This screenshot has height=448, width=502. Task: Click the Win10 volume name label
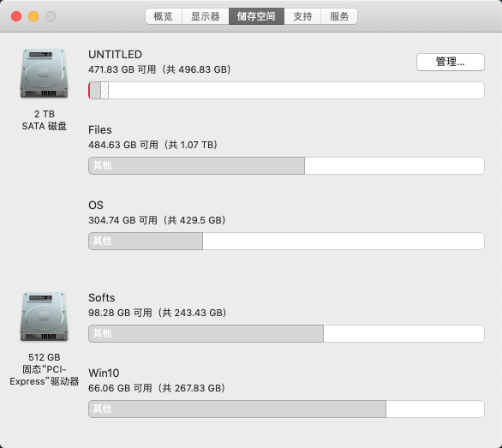[104, 373]
